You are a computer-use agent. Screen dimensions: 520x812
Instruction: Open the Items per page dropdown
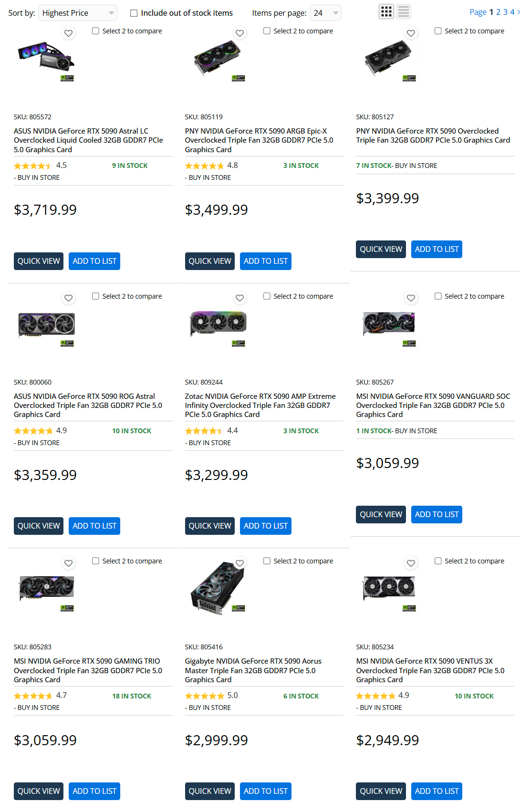coord(325,13)
